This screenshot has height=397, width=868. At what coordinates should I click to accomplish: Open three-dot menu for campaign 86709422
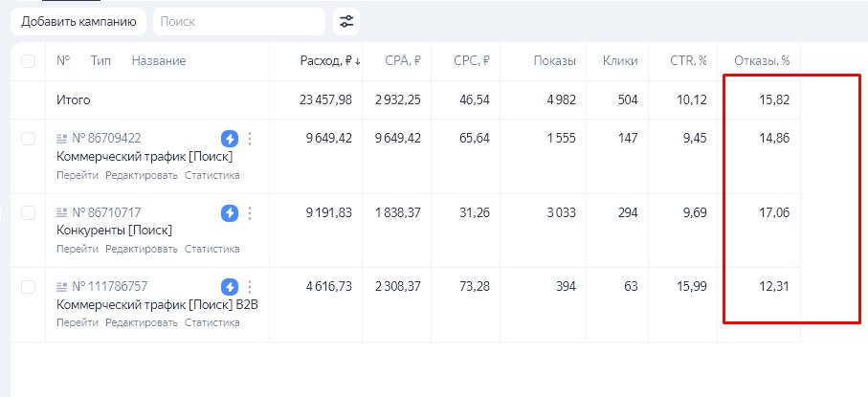(250, 138)
